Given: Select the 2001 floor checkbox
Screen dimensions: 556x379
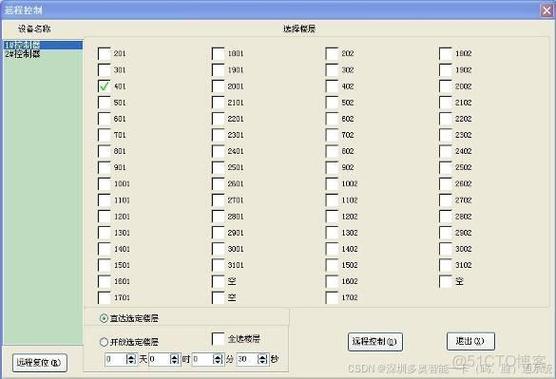Looking at the screenshot, I should click(218, 87).
